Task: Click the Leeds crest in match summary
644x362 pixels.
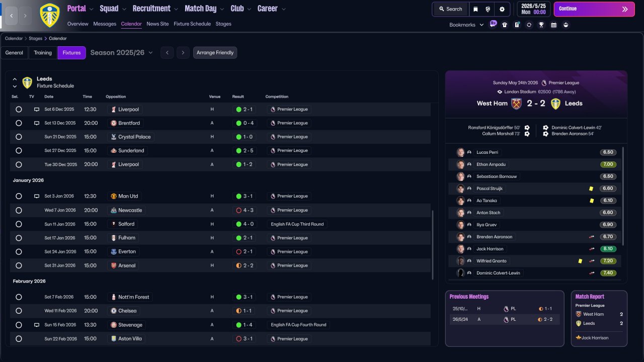Action: [x=555, y=104]
